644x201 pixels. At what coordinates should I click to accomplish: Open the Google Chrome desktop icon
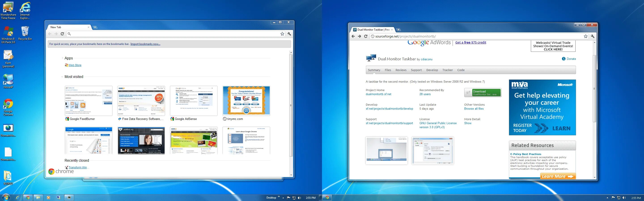coord(8,107)
